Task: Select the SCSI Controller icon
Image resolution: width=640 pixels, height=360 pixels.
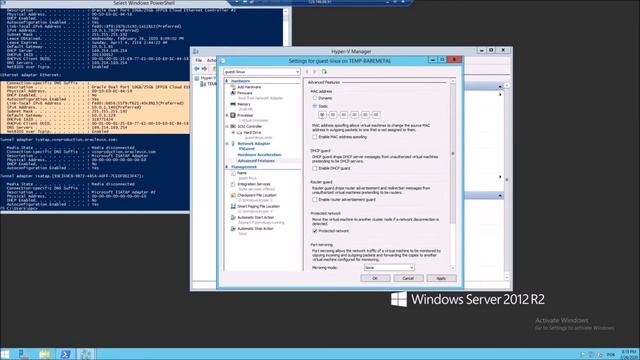Action: pos(233,127)
